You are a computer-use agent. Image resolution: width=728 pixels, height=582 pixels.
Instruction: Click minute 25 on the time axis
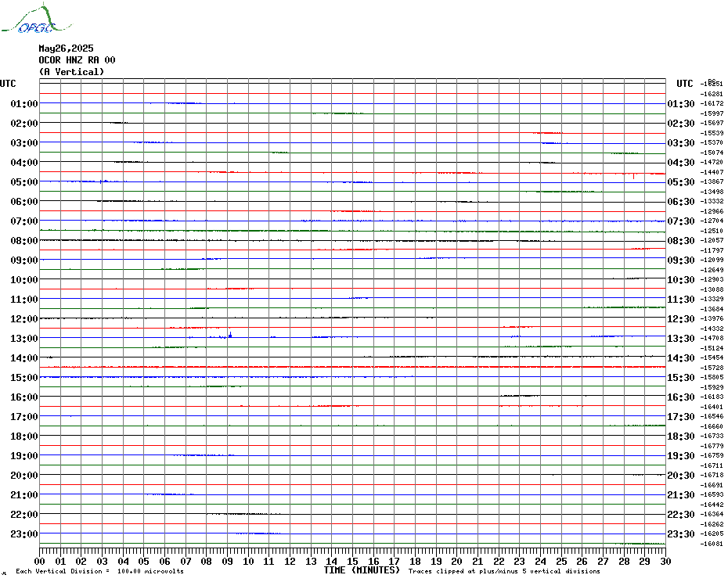[561, 561]
